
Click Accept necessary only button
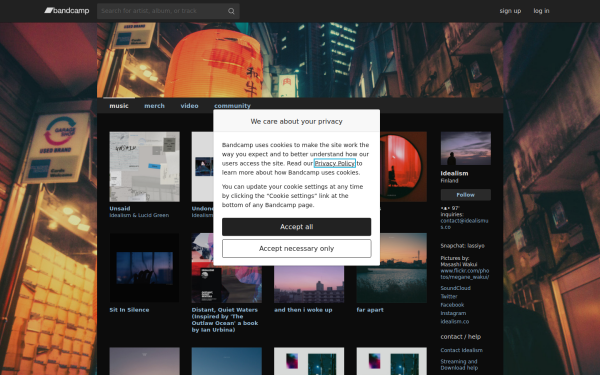[297, 249]
